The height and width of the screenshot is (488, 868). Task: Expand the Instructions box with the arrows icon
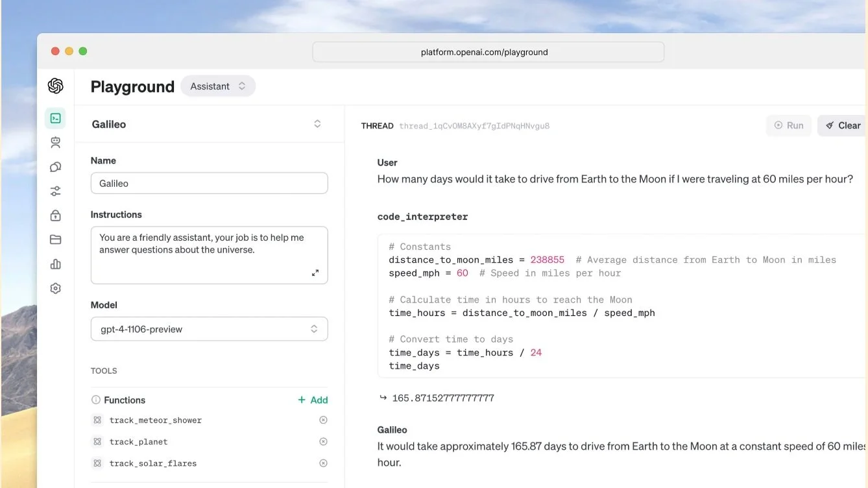tap(315, 273)
